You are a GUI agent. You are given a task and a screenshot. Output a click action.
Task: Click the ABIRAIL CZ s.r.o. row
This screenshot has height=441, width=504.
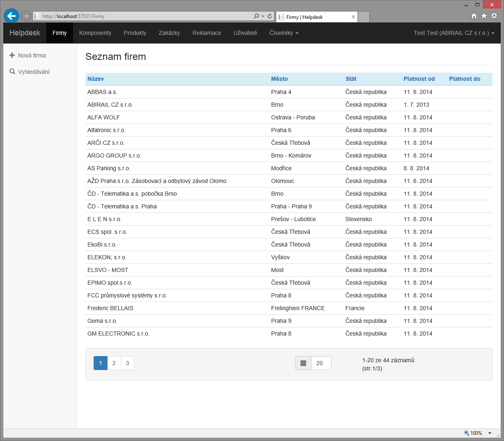point(289,105)
